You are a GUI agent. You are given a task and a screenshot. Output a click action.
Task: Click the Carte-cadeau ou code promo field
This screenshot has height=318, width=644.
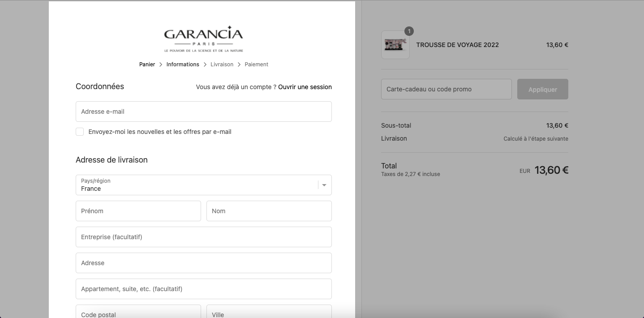coord(447,89)
